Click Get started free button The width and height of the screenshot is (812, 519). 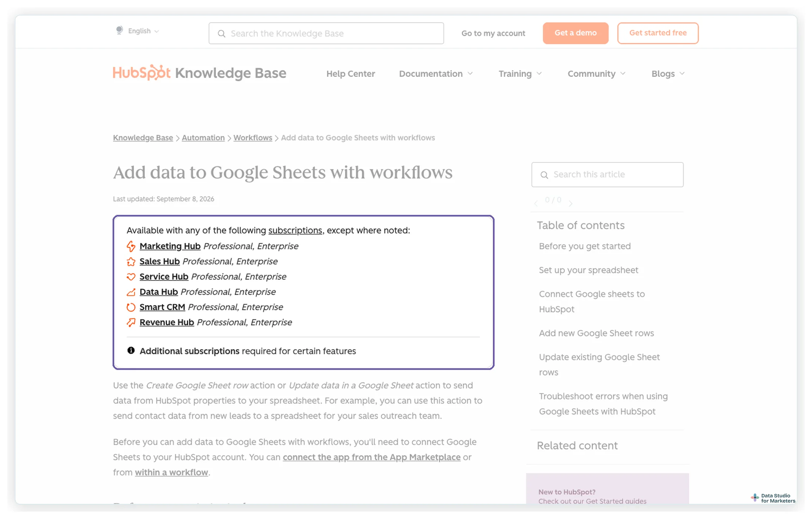(x=658, y=33)
